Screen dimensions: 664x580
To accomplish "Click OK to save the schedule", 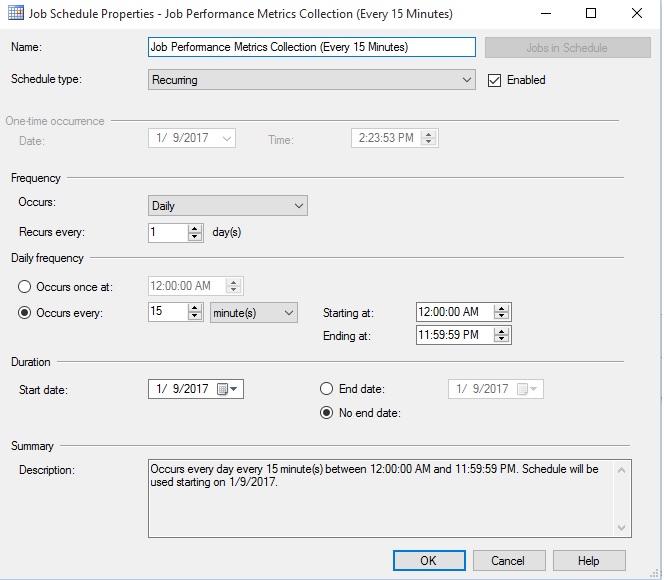I will pyautogui.click(x=429, y=561).
